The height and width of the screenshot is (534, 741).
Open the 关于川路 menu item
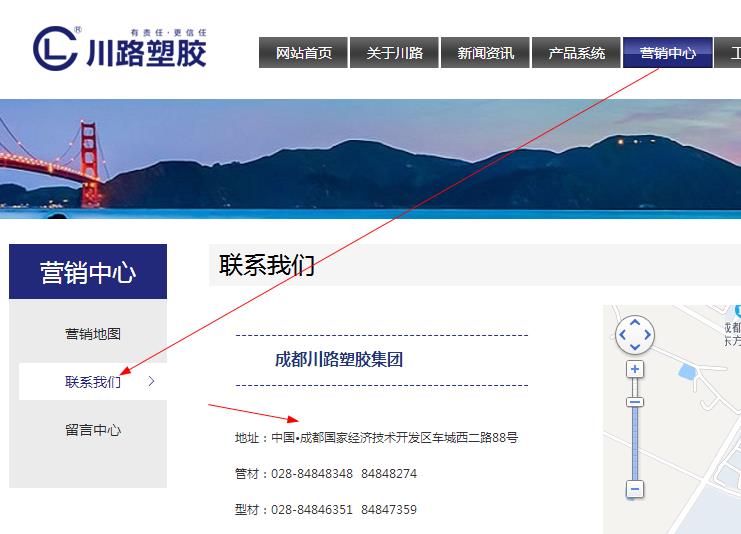coord(394,53)
